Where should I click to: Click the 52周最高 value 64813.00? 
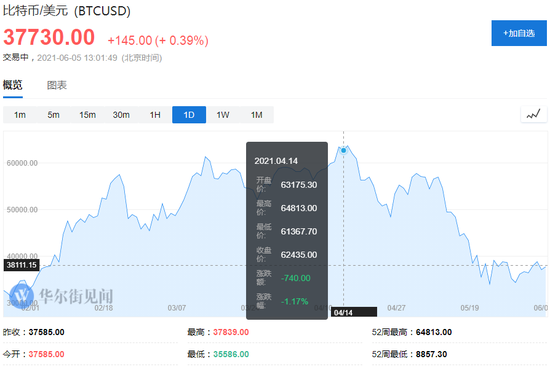coord(434,332)
